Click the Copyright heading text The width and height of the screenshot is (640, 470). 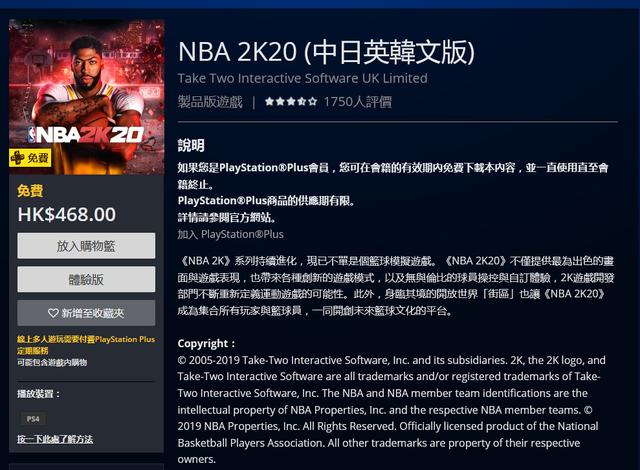pos(206,344)
